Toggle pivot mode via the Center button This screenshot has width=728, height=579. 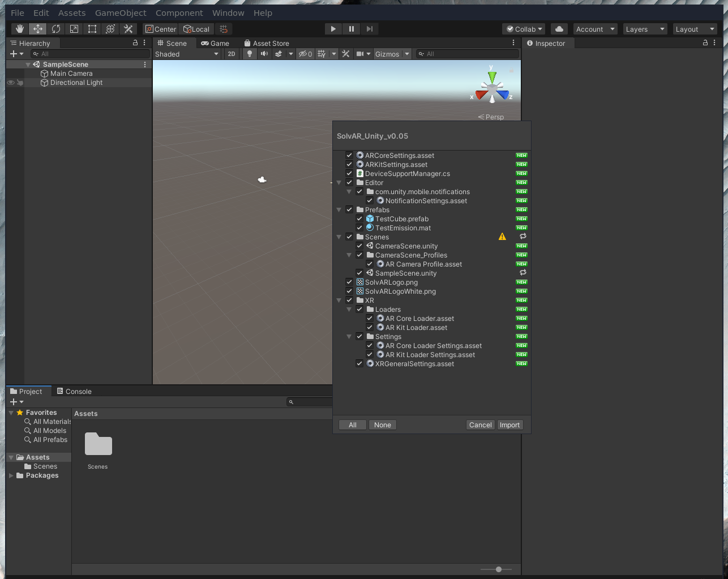[161, 29]
